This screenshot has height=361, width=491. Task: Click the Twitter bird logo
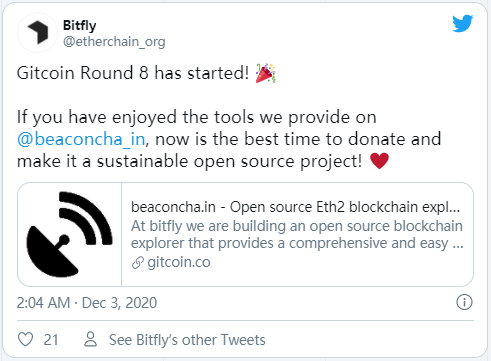tap(463, 23)
